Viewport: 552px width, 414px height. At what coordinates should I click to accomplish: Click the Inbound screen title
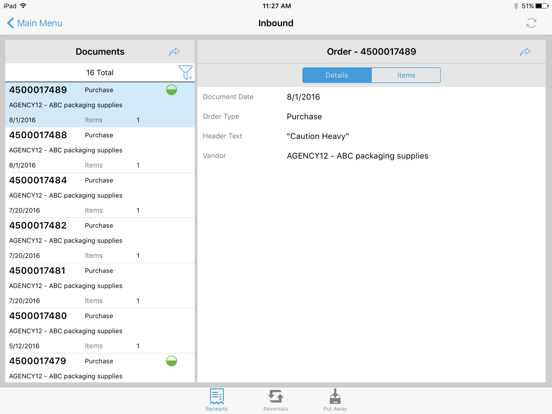pyautogui.click(x=276, y=23)
